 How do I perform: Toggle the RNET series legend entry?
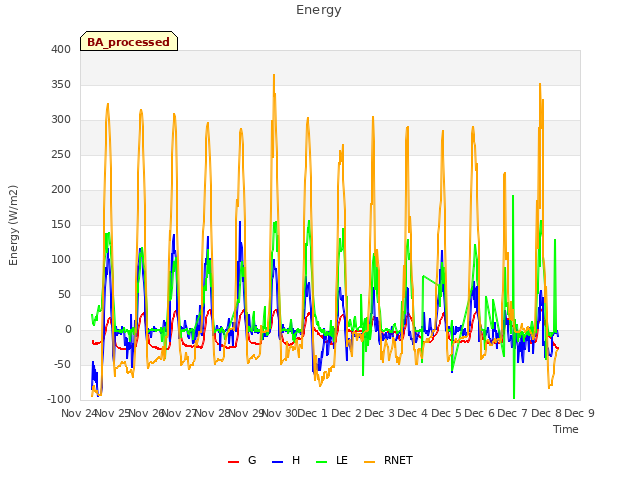pyautogui.click(x=388, y=460)
